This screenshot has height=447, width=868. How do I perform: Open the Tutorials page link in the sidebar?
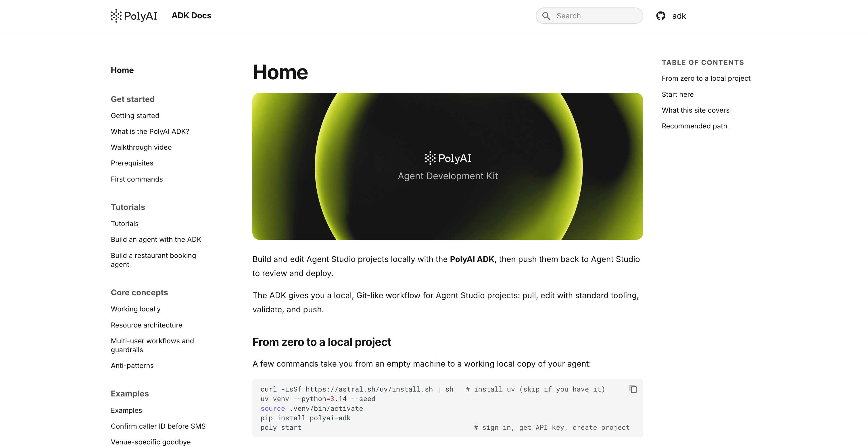click(x=125, y=224)
